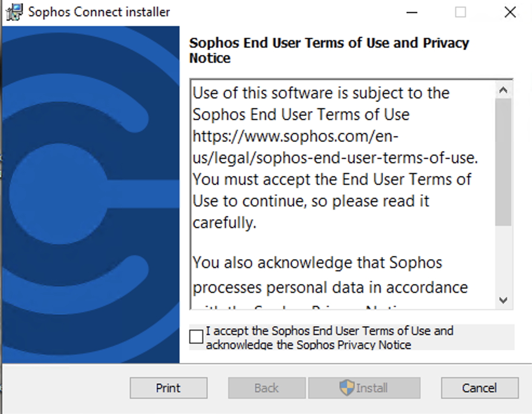Click the "I accept the Sophos End User Terms" label

coord(329,337)
